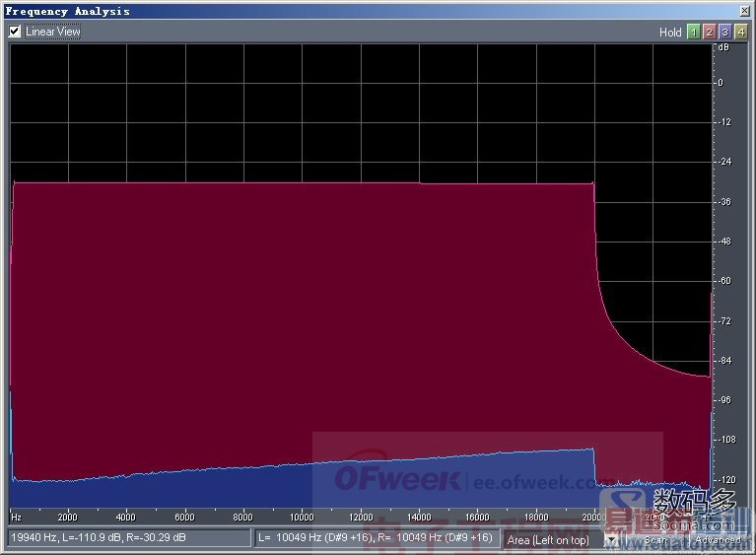Click the cursor readout '19940 Hz, L=-110.9 dB'
Viewport: 756px width, 555px height.
click(x=129, y=537)
